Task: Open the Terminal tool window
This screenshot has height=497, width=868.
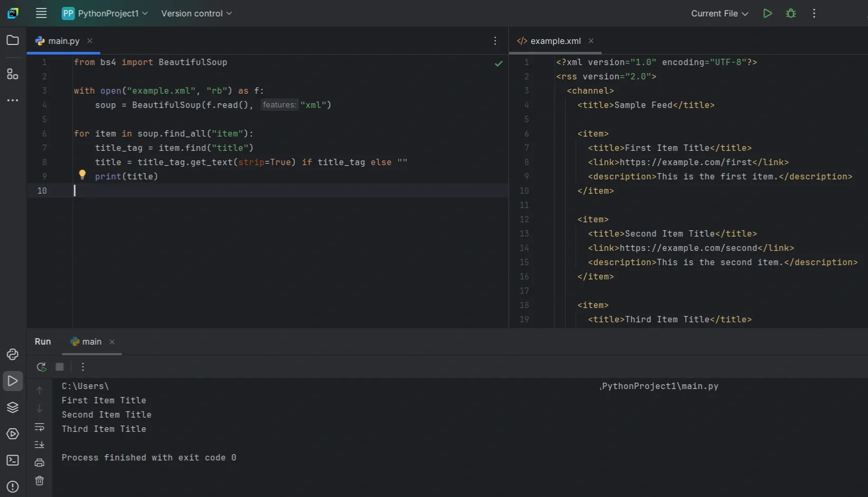Action: [13, 460]
